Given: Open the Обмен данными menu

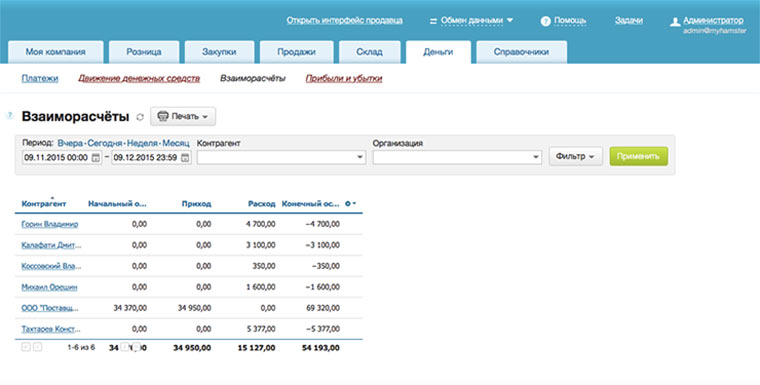Looking at the screenshot, I should [476, 20].
